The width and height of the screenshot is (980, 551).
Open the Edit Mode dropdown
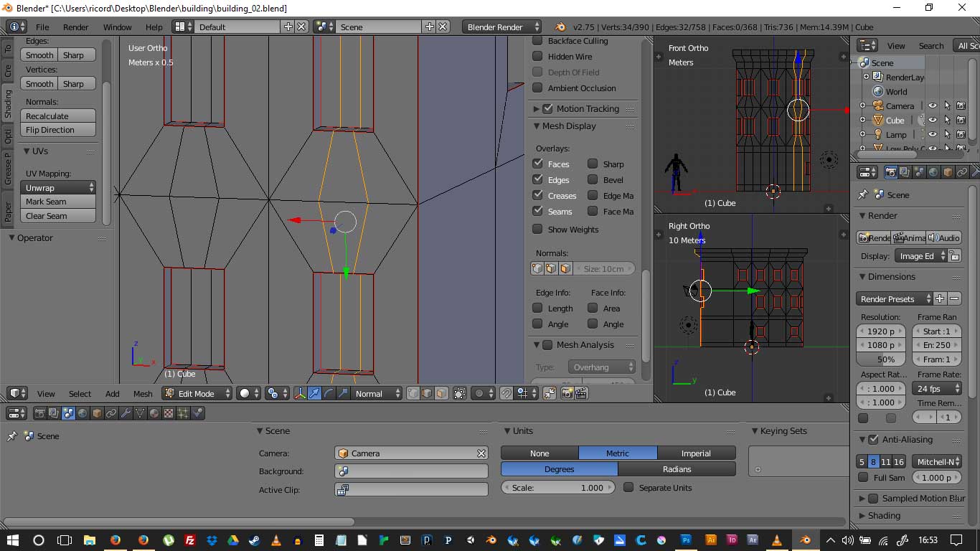[197, 393]
